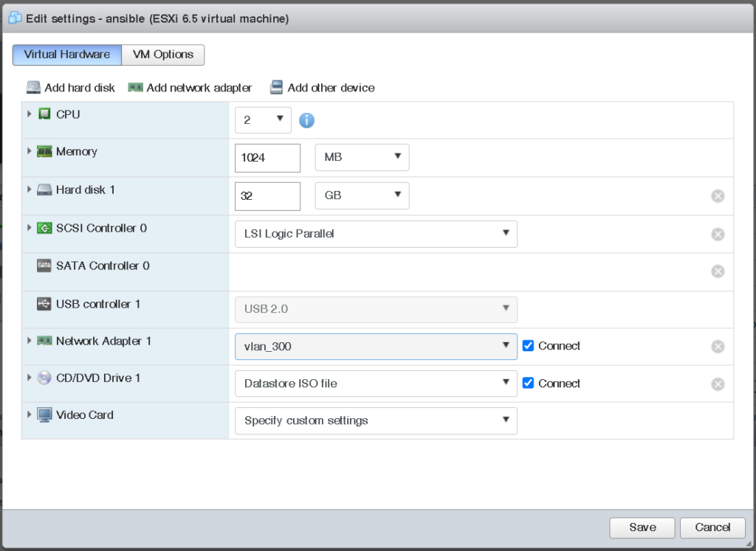Uncheck Connect for Network Adapter 1
The width and height of the screenshot is (756, 551).
pyautogui.click(x=528, y=345)
